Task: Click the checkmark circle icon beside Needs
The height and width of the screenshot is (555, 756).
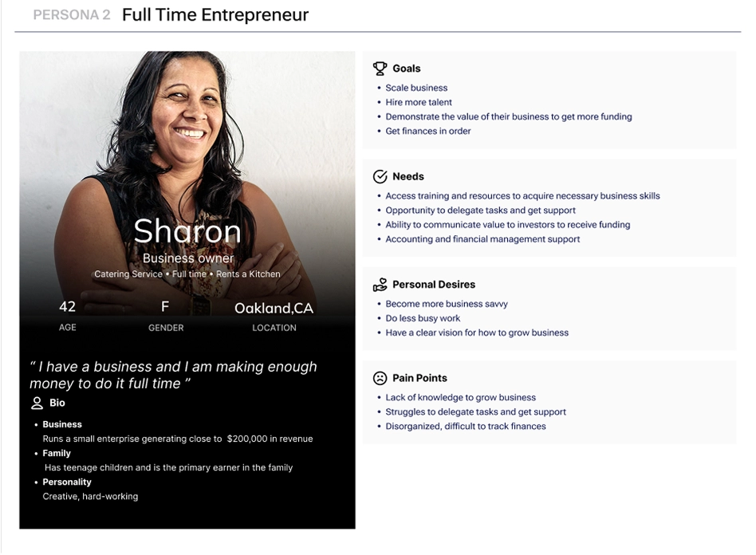Action: (x=380, y=176)
